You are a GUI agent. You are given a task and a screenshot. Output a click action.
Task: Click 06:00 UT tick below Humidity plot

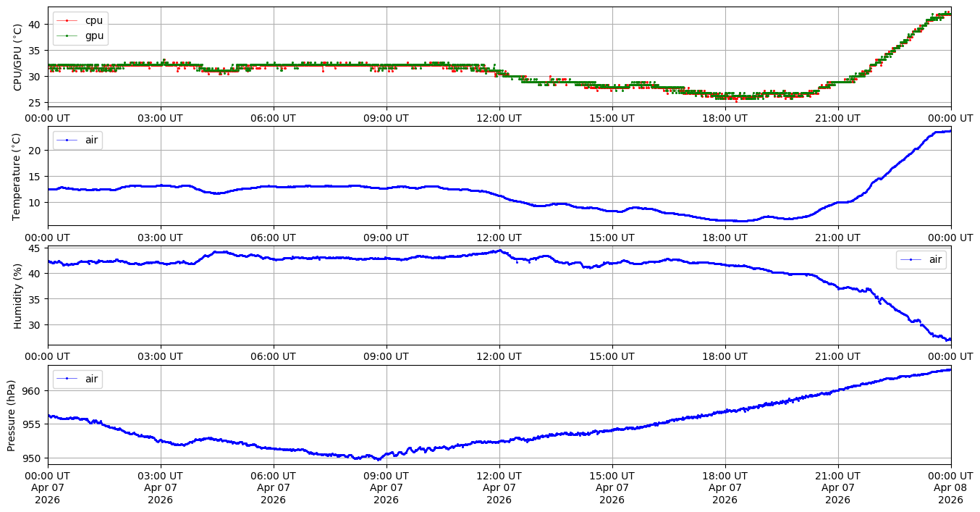(x=273, y=356)
